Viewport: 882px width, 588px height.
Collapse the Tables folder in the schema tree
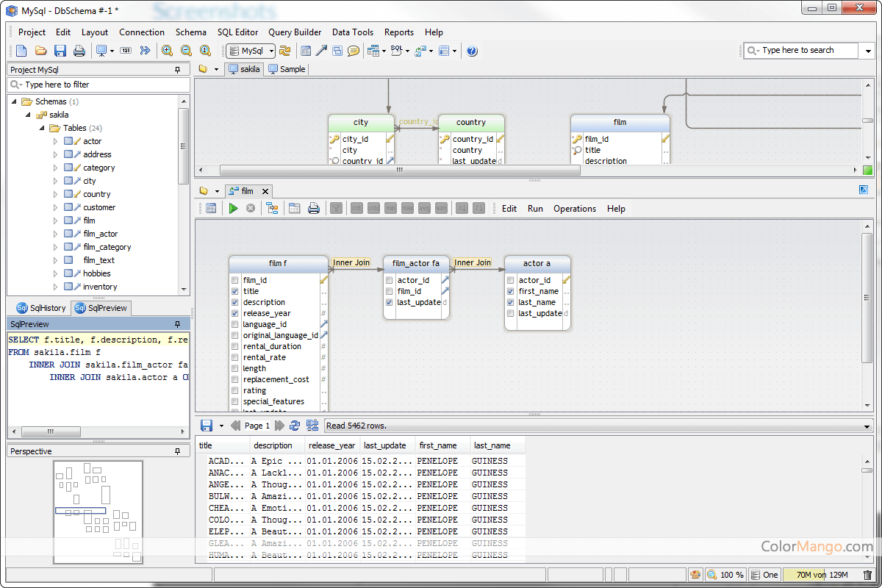42,127
